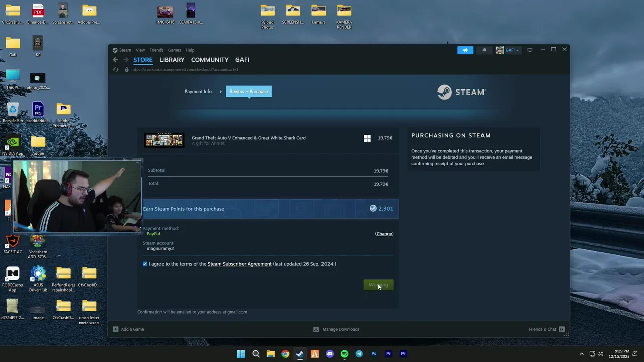
Task: Uncheck the Subscriber Agreement checkbox
Action: tap(145, 264)
